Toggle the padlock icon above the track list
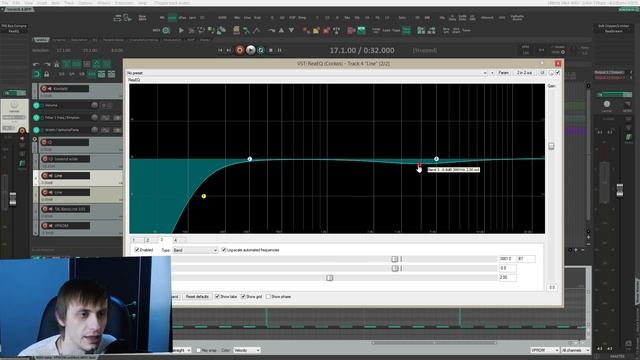The image size is (640, 360). 47,74
